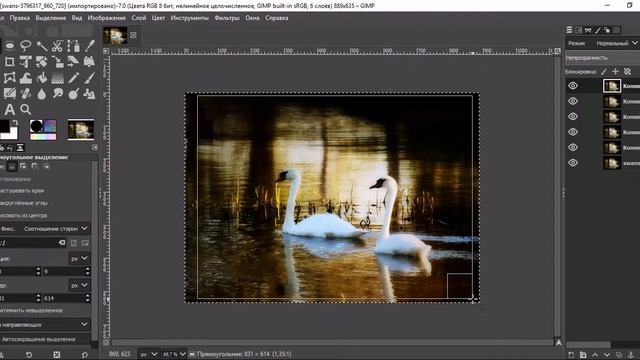Select the Text tool
This screenshot has width=640, height=360.
9,109
